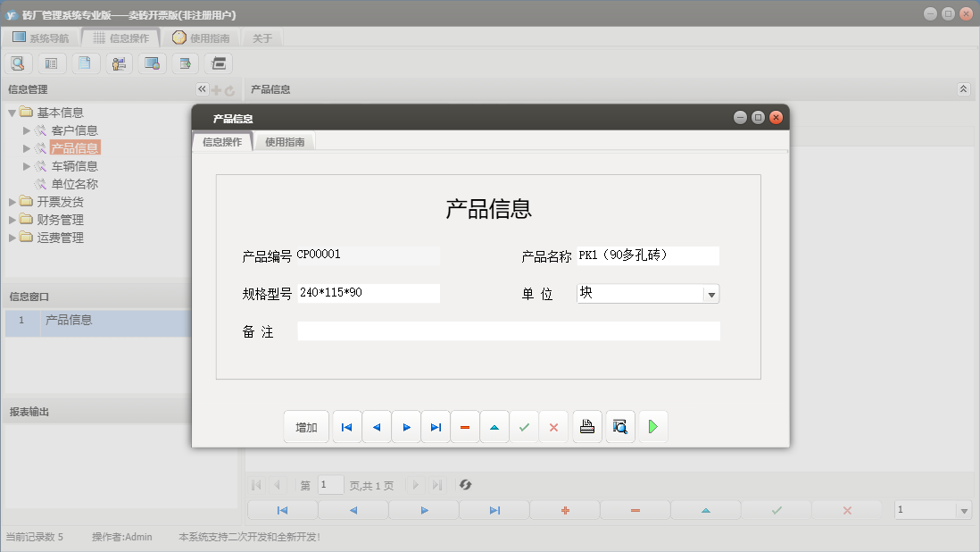Open the 单位 unit dropdown

click(x=711, y=293)
